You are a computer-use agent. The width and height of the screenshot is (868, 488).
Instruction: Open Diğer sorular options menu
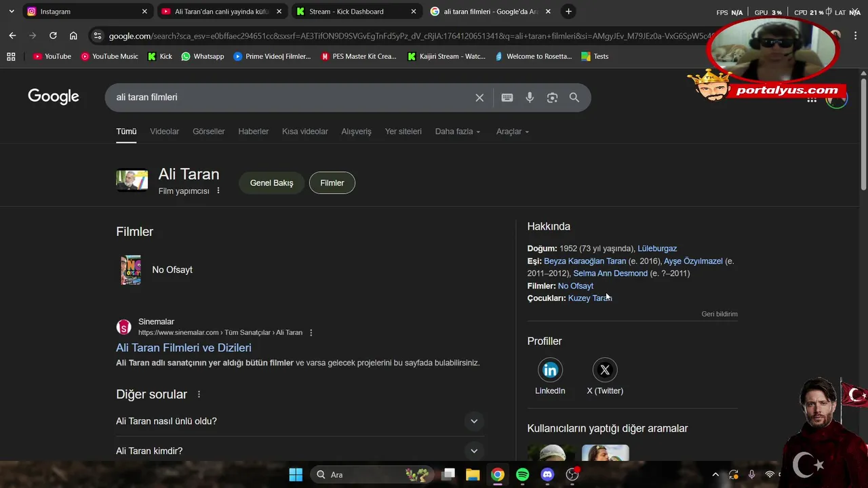199,394
